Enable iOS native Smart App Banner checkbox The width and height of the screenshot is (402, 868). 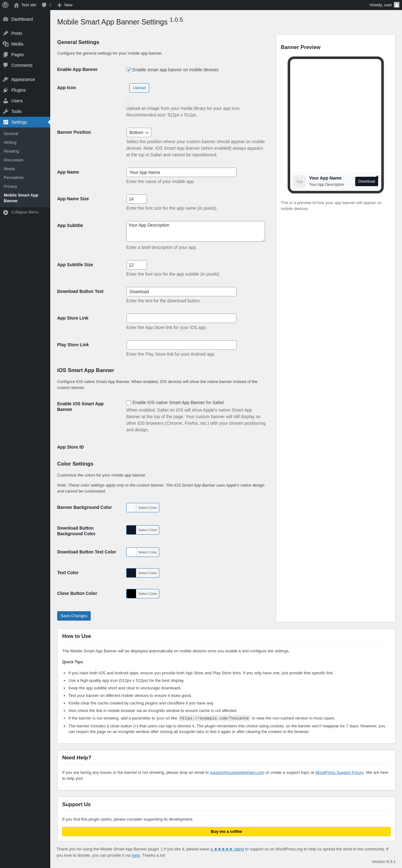click(129, 403)
